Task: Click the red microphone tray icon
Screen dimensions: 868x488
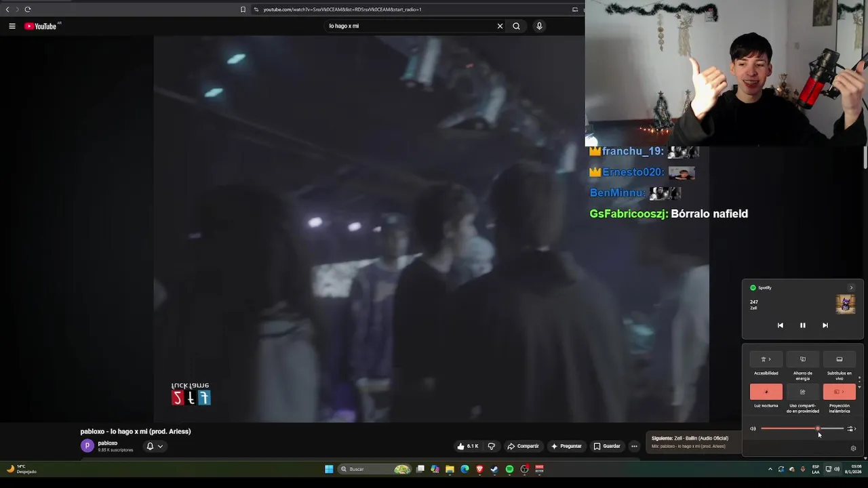Action: 803,469
